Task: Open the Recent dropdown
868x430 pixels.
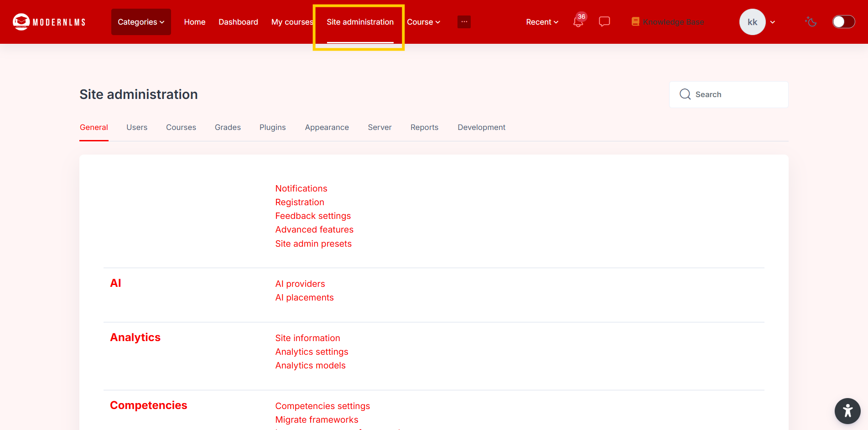Action: click(x=542, y=22)
